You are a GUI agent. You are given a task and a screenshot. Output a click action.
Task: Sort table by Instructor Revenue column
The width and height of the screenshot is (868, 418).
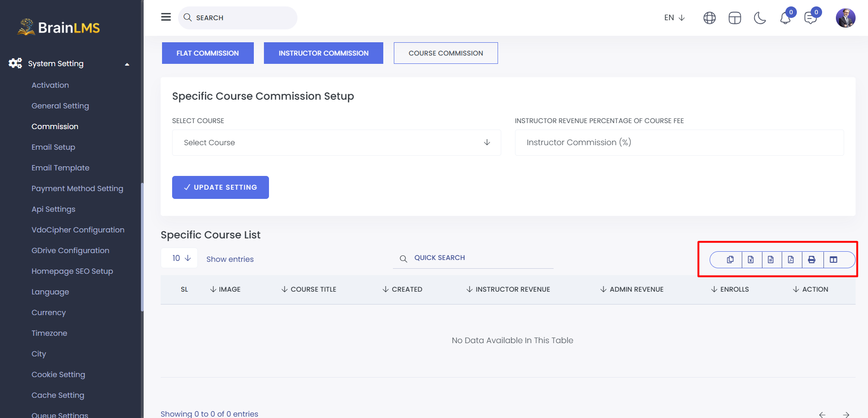508,289
